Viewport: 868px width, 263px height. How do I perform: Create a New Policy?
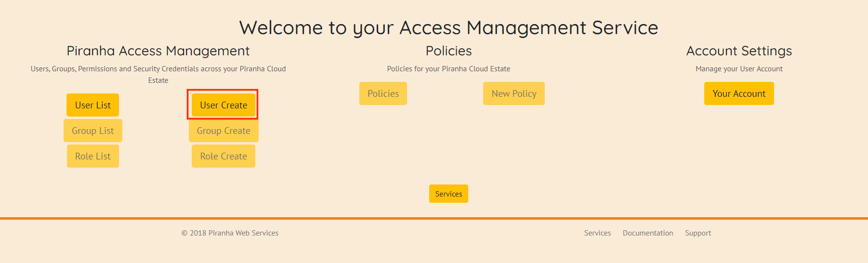[513, 93]
